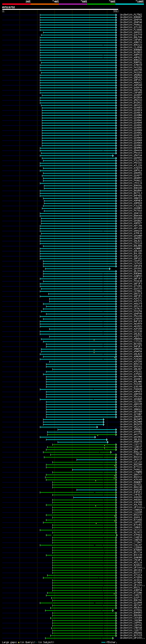Select the query name AV519752
Viewport: 146px width, 644px height.
coord(8,8)
